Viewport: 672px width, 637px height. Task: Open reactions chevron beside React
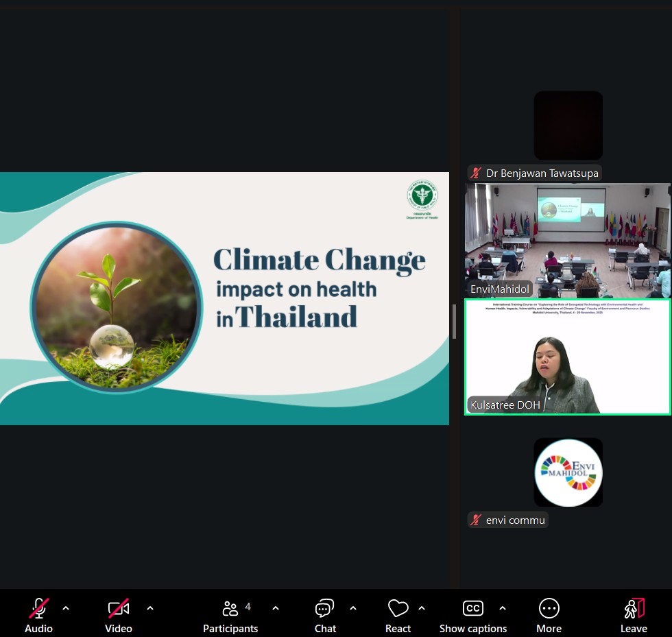pos(422,608)
